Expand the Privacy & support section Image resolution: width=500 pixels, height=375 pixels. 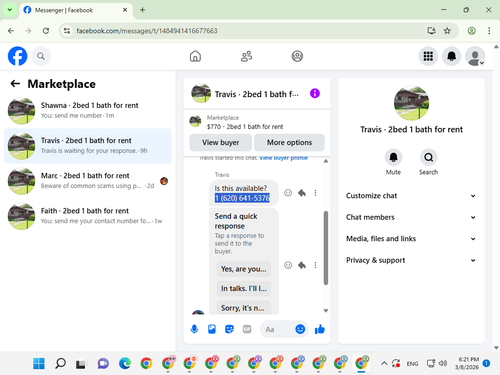(411, 260)
